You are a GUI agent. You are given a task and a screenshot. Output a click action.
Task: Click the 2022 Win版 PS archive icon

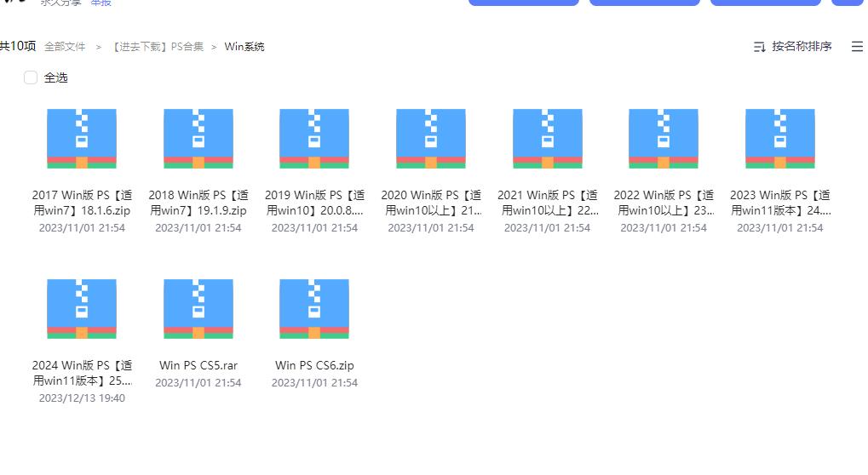pos(664,138)
